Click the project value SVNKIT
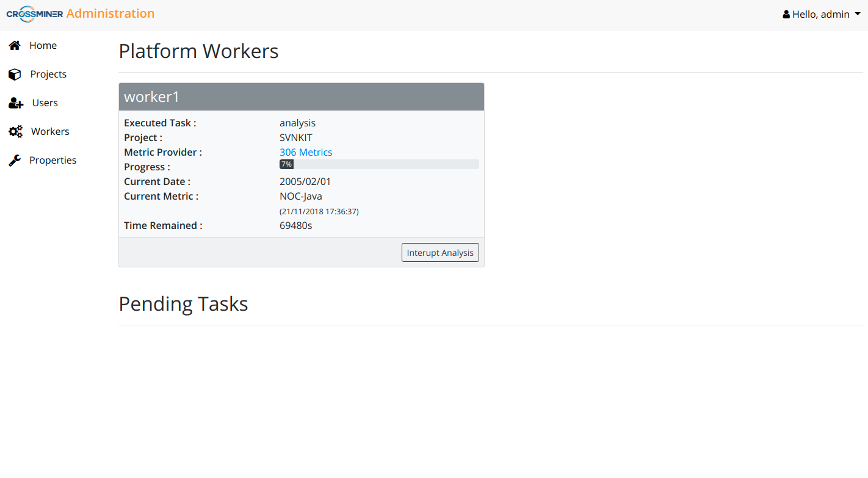 (x=296, y=137)
